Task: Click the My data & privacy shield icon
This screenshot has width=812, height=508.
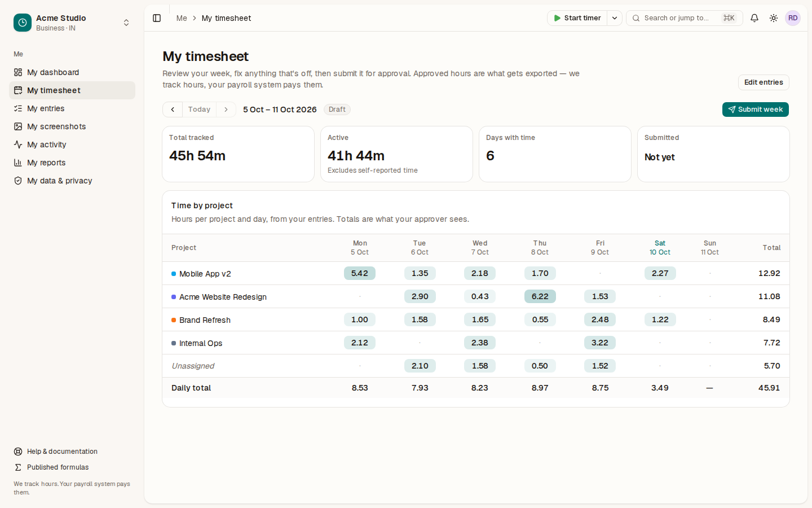Action: 18,181
